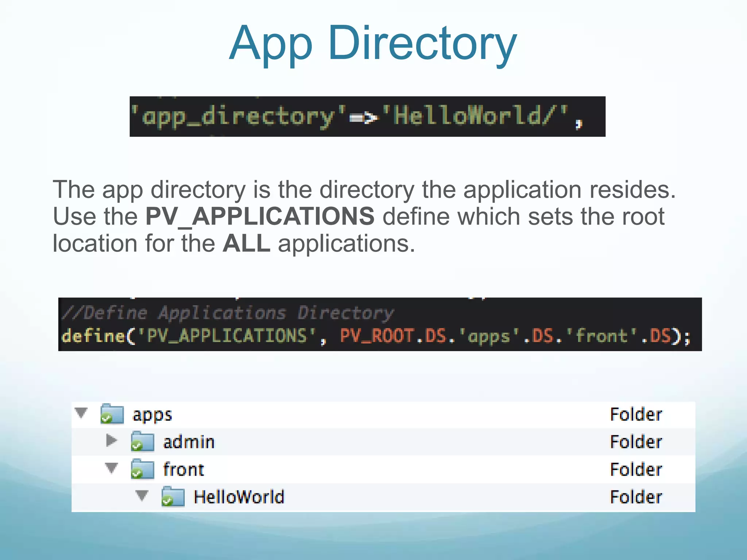Viewport: 747px width, 560px height.
Task: Click the HelloWorld folder icon
Action: coord(173,497)
